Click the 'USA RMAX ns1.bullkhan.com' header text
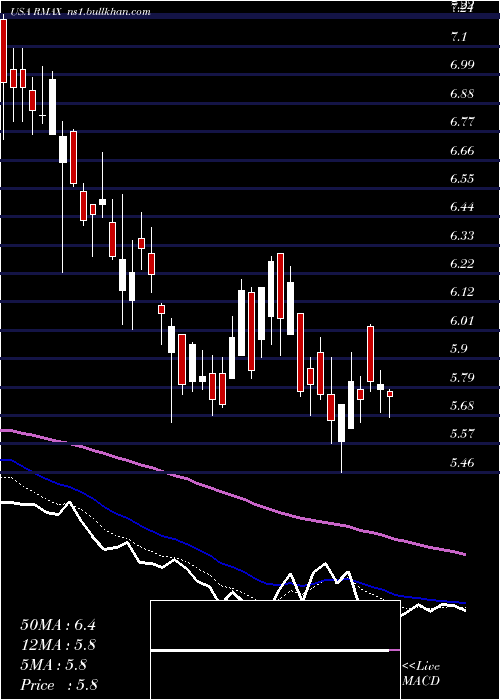 (x=80, y=12)
